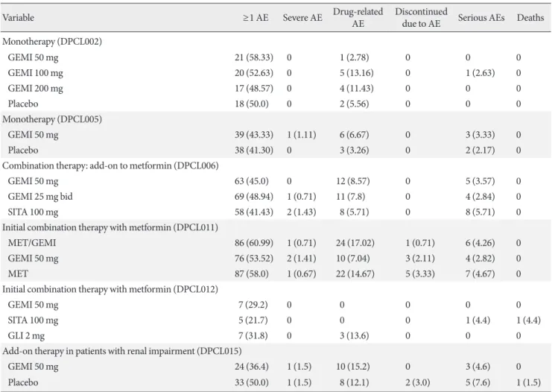The height and width of the screenshot is (392, 558).
Task: Select the drug-related value "5 (13.16)"
Action: click(x=357, y=73)
